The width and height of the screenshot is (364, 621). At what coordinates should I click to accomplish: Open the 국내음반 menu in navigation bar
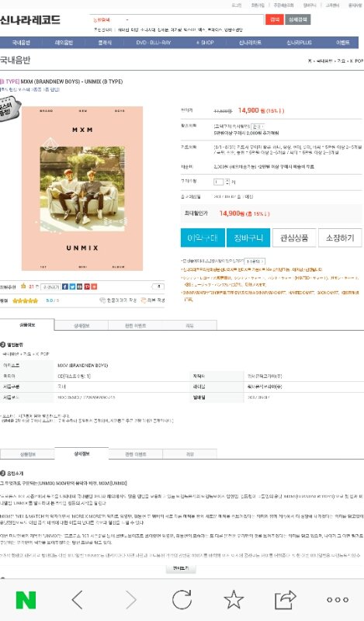(x=21, y=43)
